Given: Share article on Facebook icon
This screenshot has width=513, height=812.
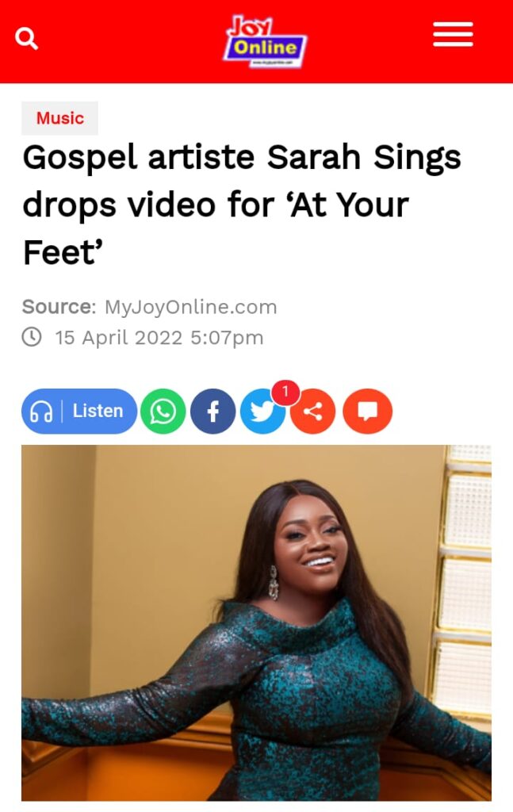Looking at the screenshot, I should 212,412.
